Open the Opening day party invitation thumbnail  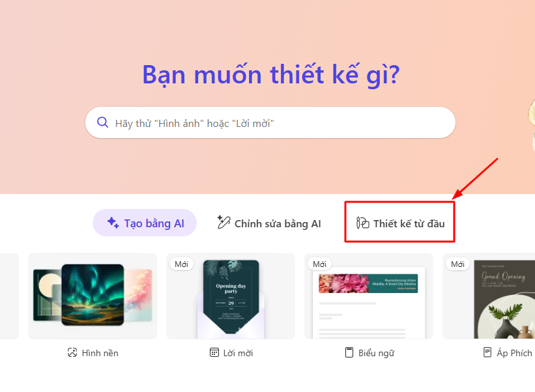[x=231, y=296]
